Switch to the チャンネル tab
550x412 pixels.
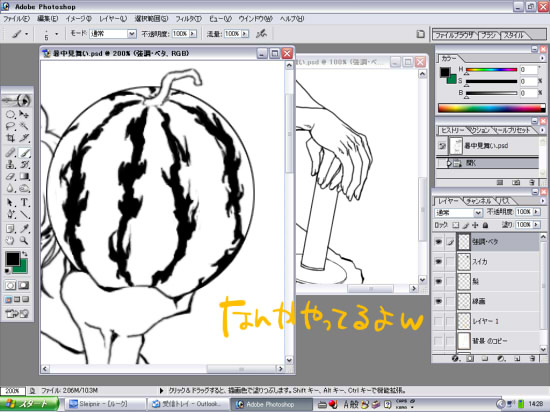(478, 201)
